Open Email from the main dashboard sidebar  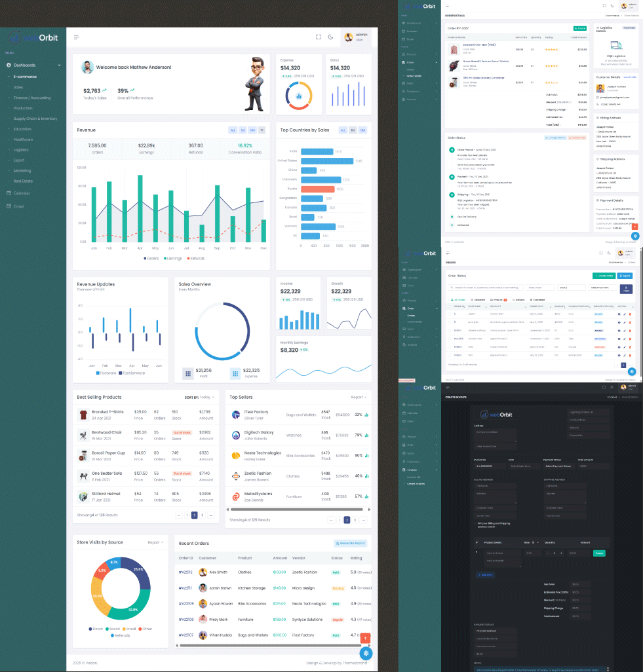(x=19, y=206)
